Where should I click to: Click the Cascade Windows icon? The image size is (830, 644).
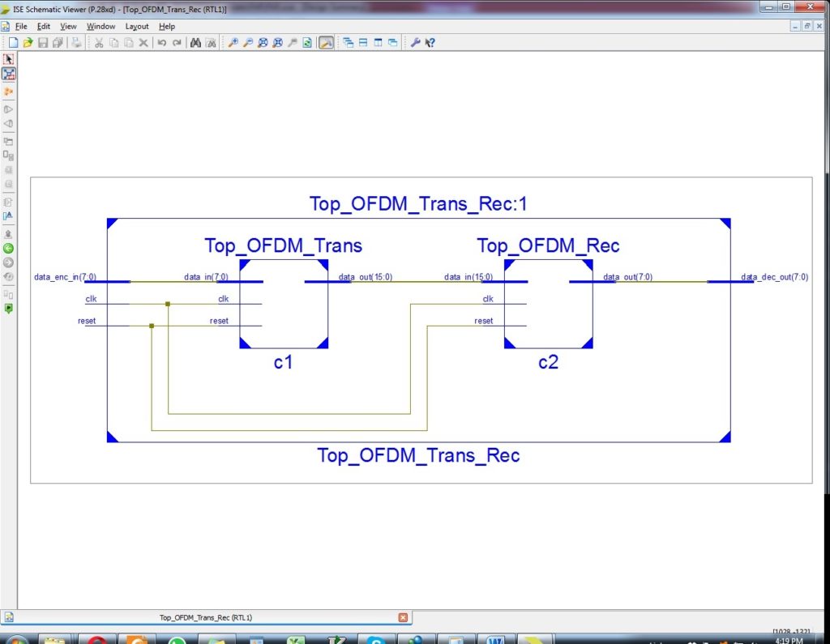coord(349,42)
